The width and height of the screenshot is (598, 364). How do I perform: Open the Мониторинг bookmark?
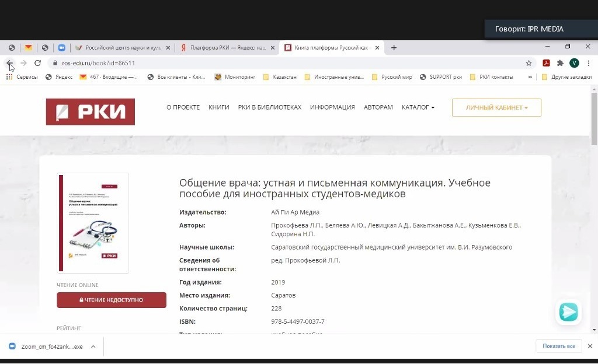click(x=235, y=77)
